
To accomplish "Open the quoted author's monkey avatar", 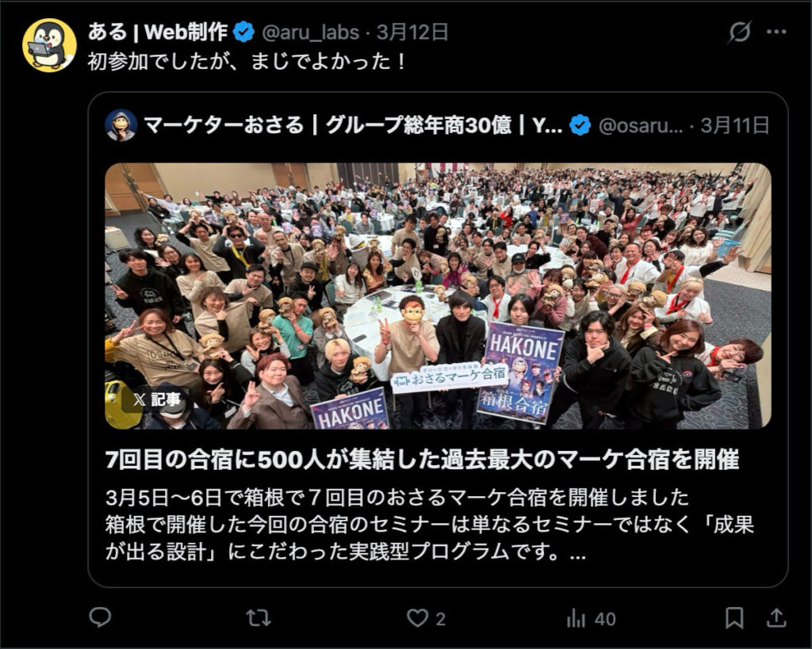I will pyautogui.click(x=121, y=125).
